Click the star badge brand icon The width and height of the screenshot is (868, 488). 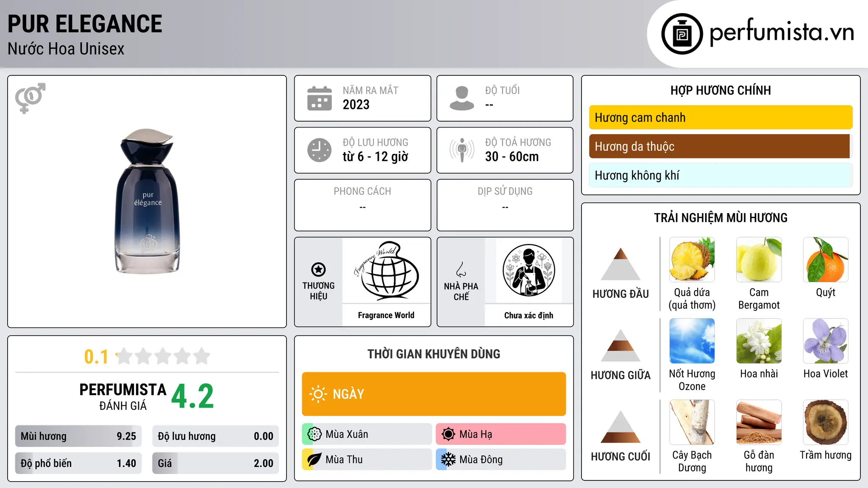(318, 269)
